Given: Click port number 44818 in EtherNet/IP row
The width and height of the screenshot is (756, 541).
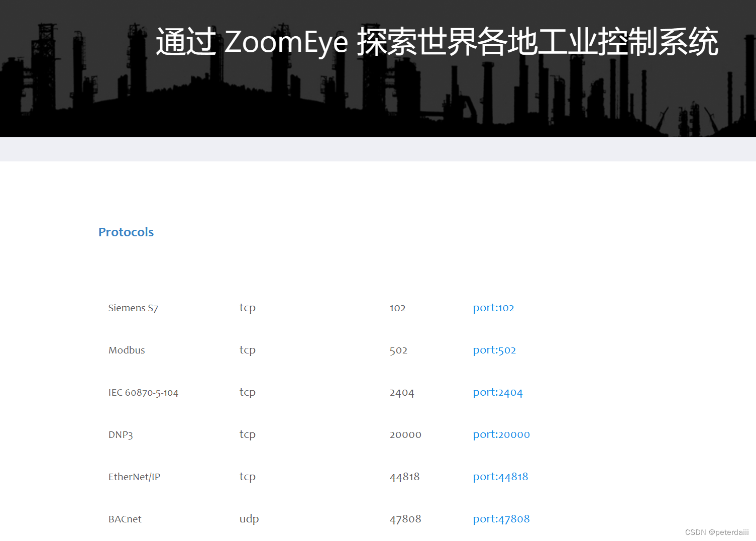Looking at the screenshot, I should (404, 477).
